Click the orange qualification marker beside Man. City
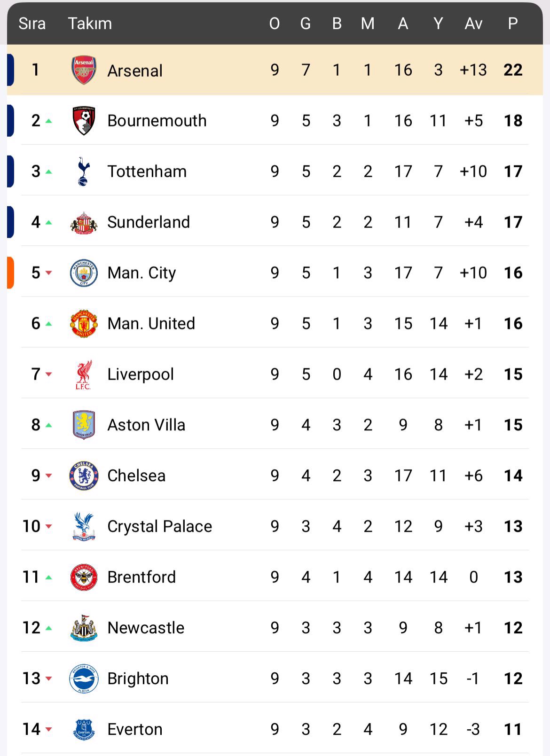Viewport: 550px width, 756px height. click(x=10, y=273)
